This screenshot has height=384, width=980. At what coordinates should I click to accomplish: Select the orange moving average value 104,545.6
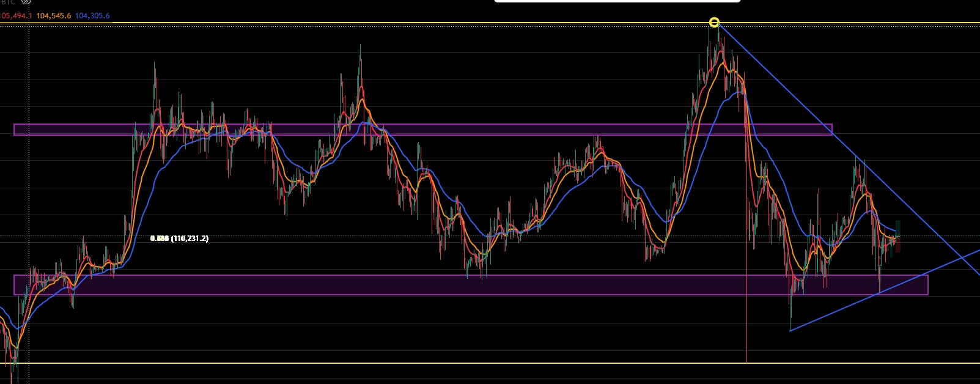coord(53,15)
